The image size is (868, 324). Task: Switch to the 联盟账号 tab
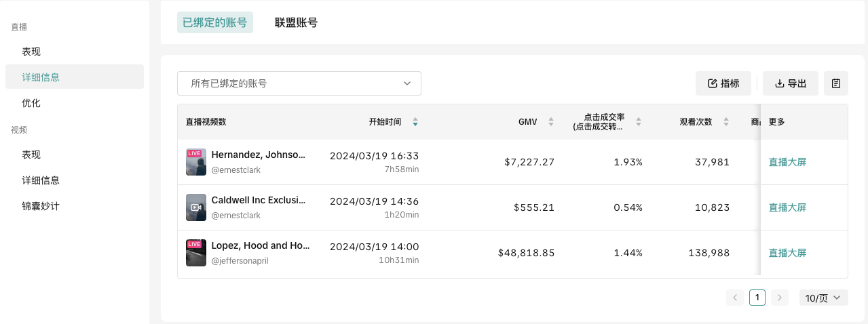[x=296, y=22]
